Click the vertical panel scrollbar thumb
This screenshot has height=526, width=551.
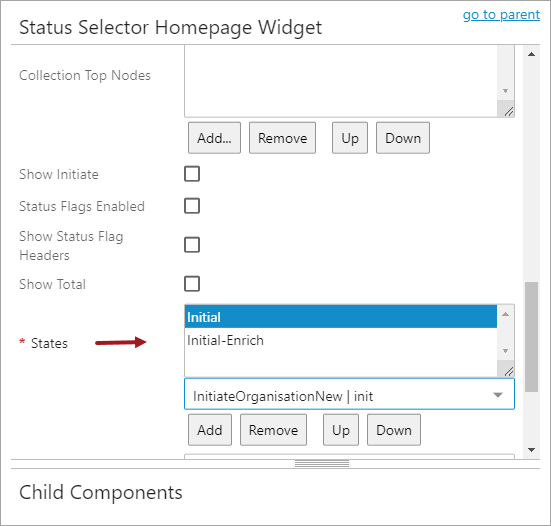(x=531, y=337)
